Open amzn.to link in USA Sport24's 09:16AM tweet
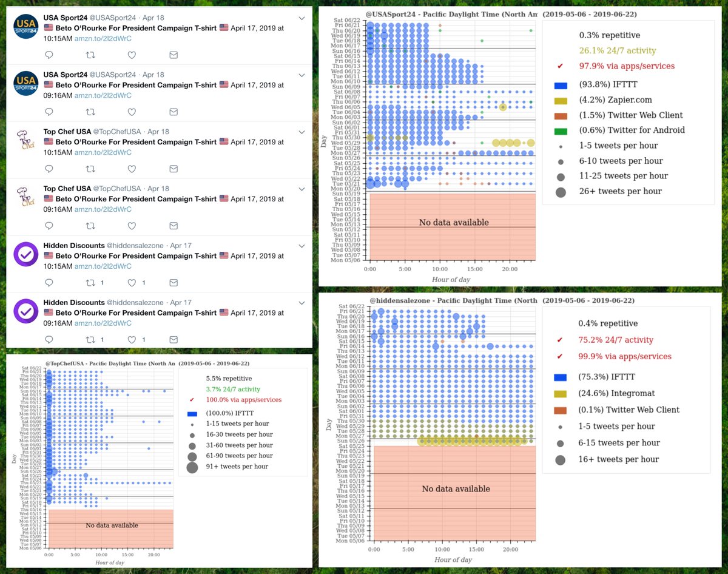Image resolution: width=728 pixels, height=574 pixels. pyautogui.click(x=103, y=95)
